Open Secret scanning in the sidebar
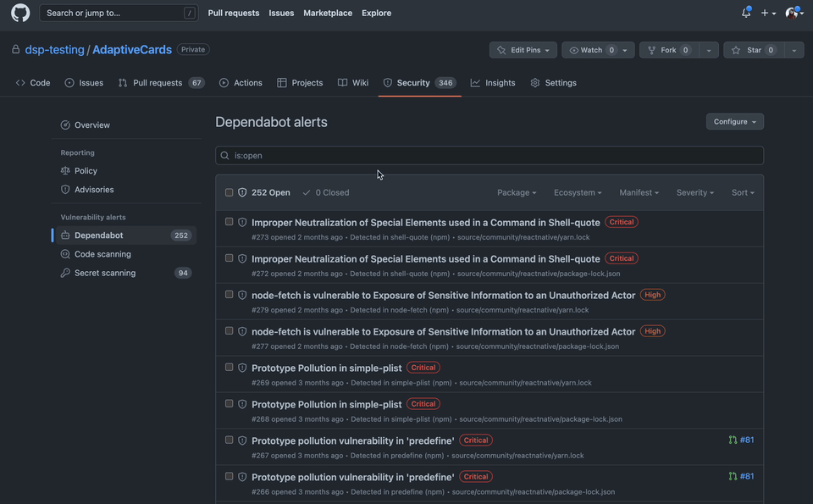 125,273
